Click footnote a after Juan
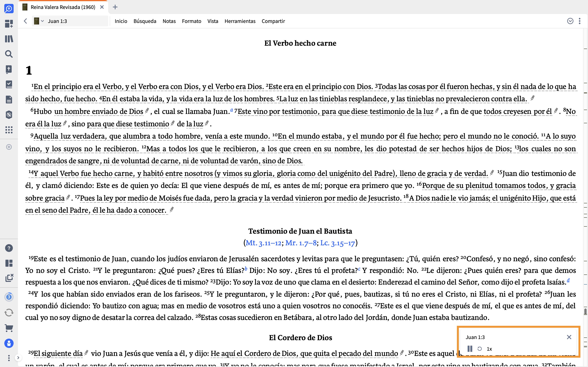588x367 pixels. coord(232,110)
